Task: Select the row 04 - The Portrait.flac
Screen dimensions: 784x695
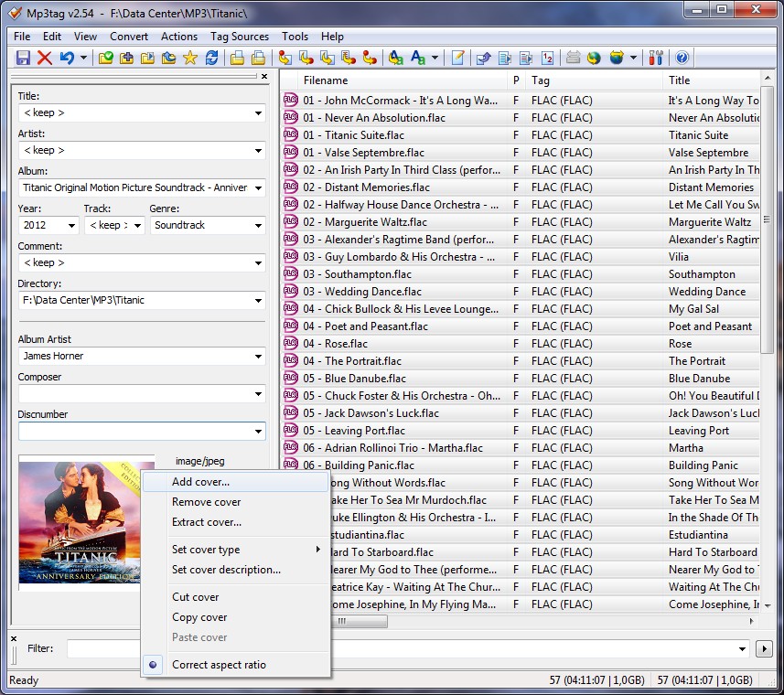Action: 521,360
